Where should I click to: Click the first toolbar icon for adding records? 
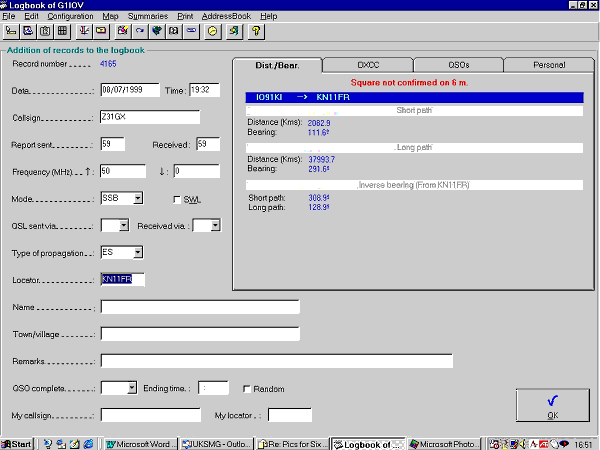11,31
